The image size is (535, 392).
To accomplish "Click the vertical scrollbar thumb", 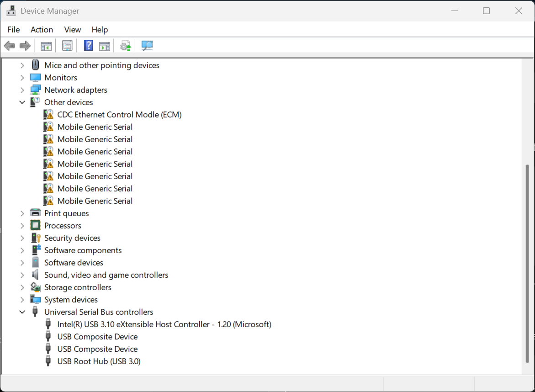I will coord(527,264).
